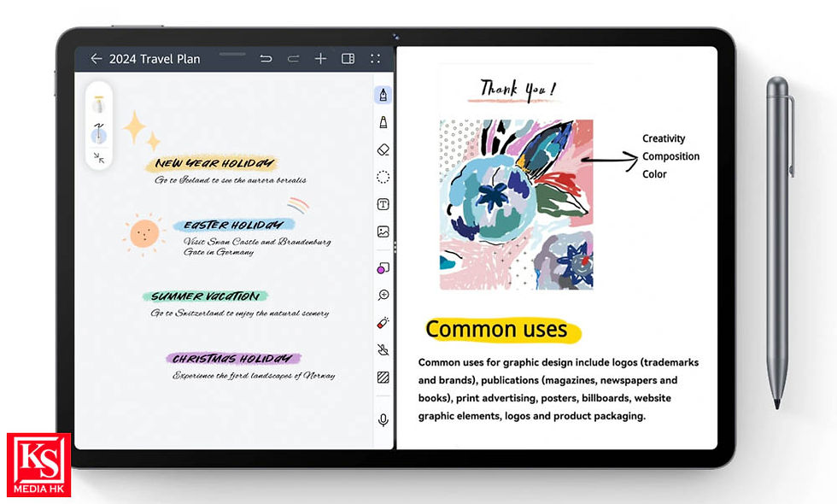Undo the last stroke
837x504 pixels.
[x=266, y=59]
